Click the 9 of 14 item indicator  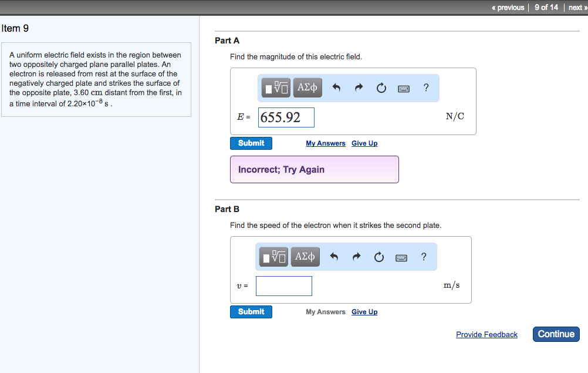(x=546, y=8)
